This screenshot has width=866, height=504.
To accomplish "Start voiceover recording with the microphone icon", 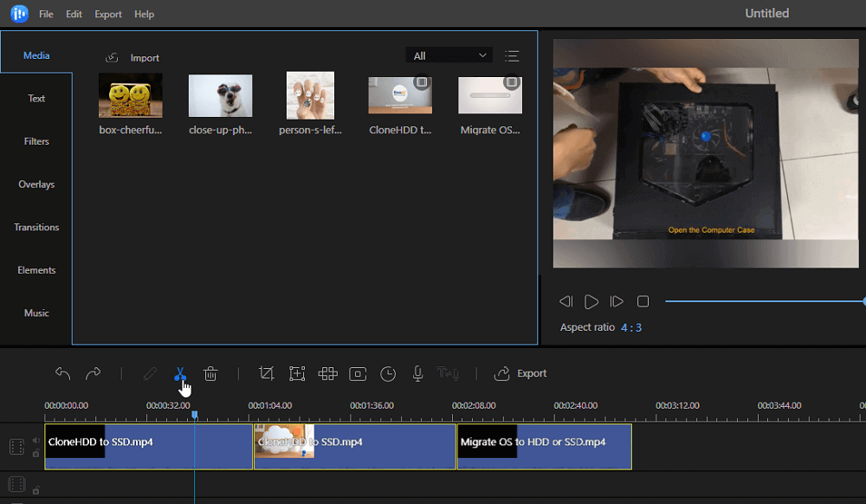I will click(417, 373).
